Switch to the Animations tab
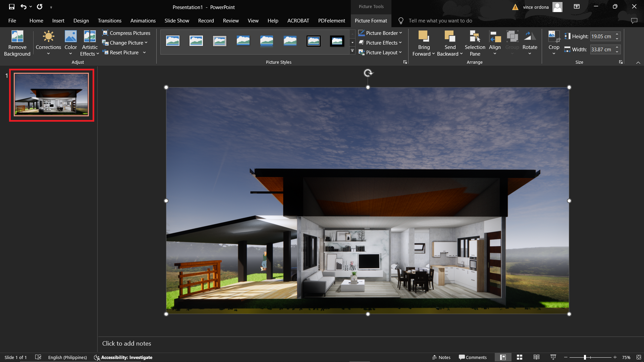Image resolution: width=644 pixels, height=362 pixels. coord(143,20)
